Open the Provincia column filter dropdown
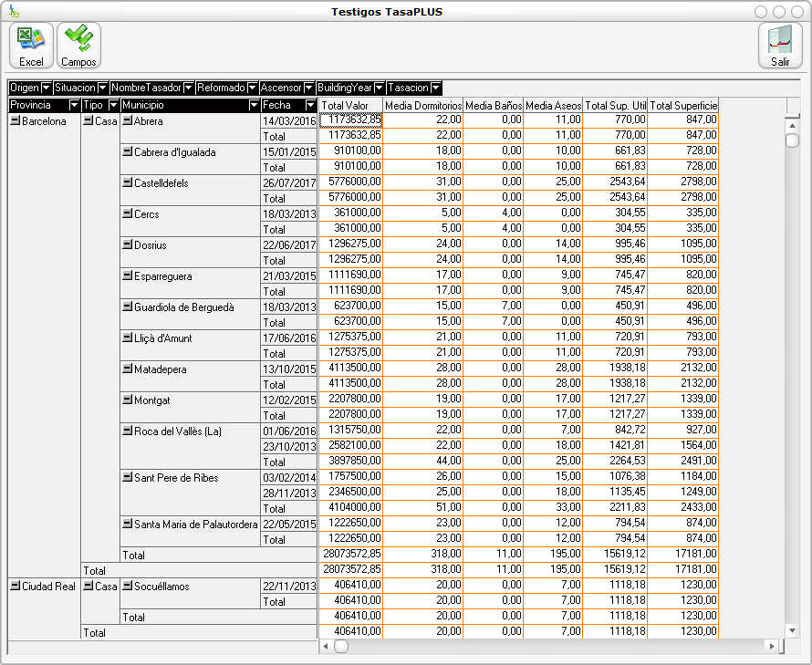 coord(74,106)
